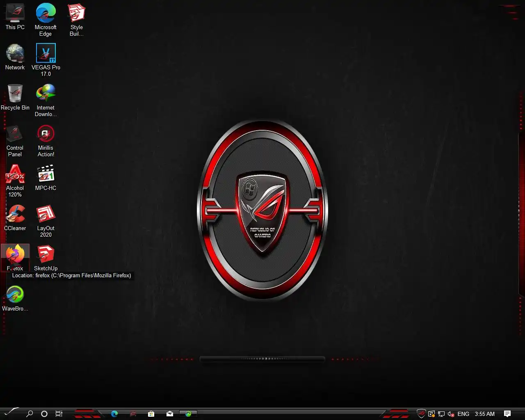Select the Microsoft Edge desktop shortcut
525x420 pixels.
(46, 20)
